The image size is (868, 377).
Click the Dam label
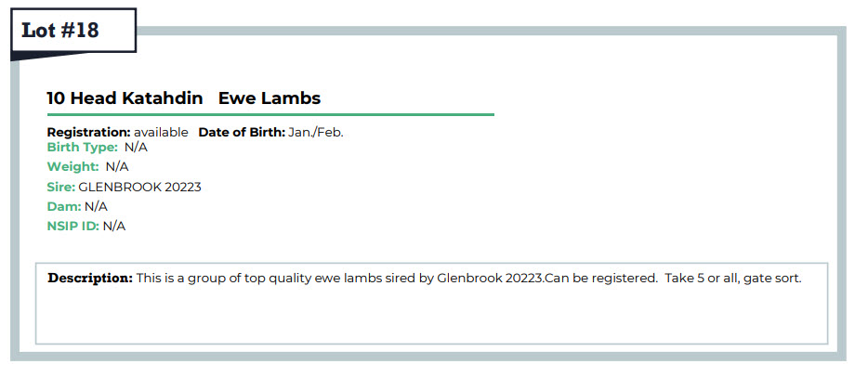click(64, 207)
